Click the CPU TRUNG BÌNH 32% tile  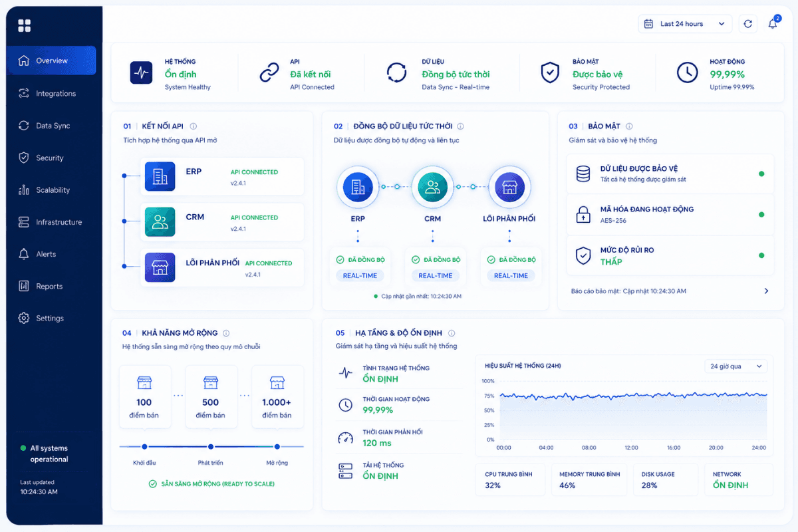tap(509, 479)
